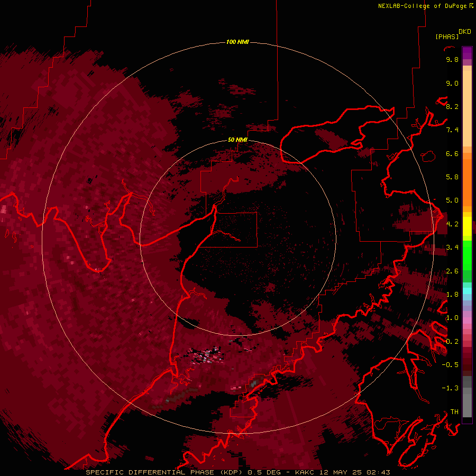
Task: Click the 5.0 scale value
Action: click(452, 200)
